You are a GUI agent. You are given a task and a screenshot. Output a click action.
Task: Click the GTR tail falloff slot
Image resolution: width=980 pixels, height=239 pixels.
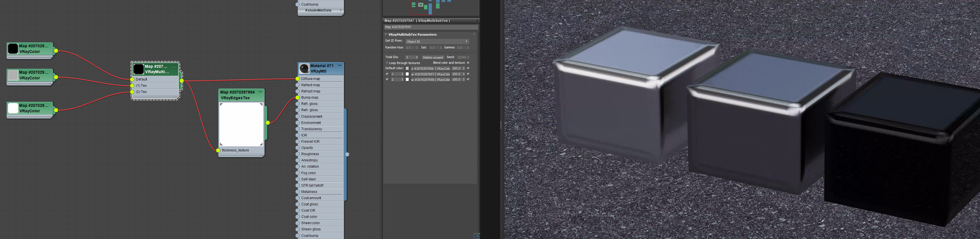point(320,185)
